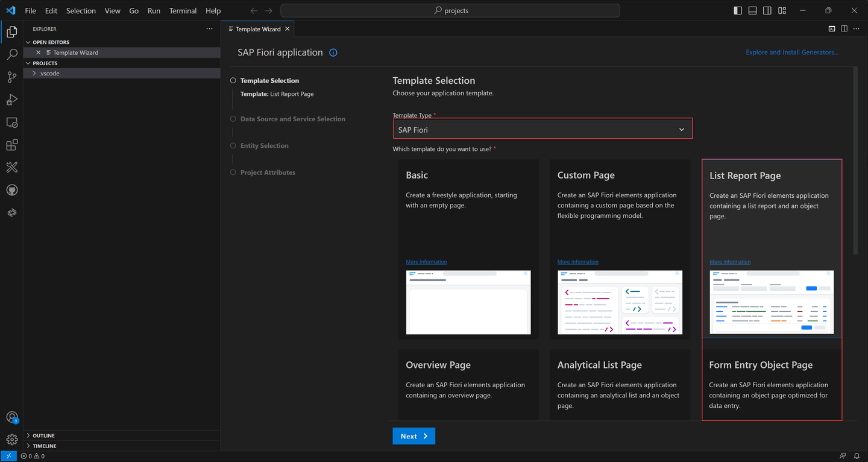Split the editor to the right

pyautogui.click(x=844, y=29)
